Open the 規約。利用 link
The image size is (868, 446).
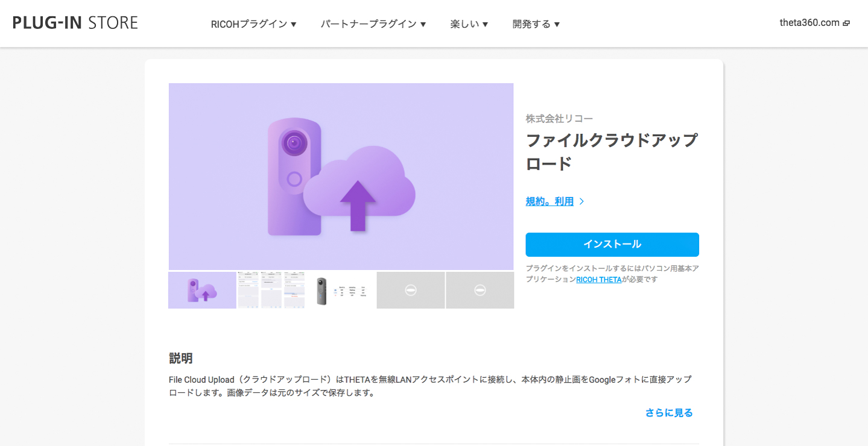click(550, 201)
